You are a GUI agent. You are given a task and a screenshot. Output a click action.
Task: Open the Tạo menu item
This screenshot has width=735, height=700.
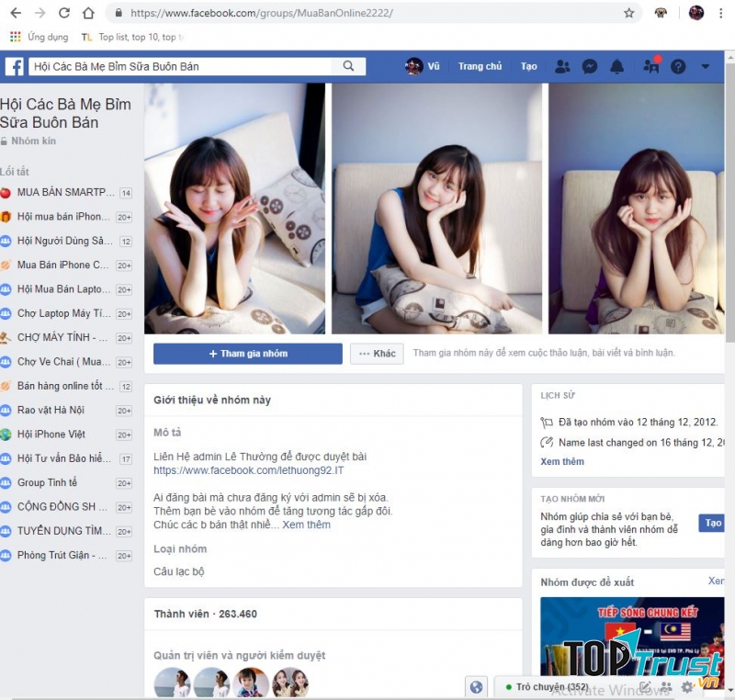point(527,66)
